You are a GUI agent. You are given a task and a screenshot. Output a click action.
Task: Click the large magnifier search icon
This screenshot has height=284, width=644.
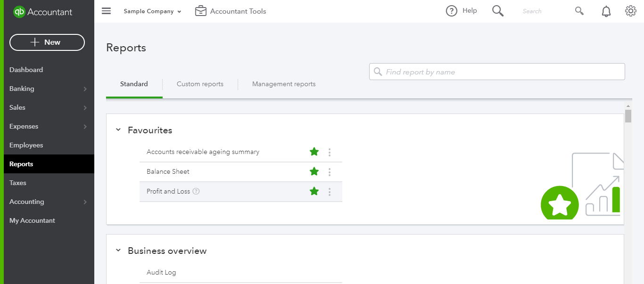pyautogui.click(x=498, y=11)
